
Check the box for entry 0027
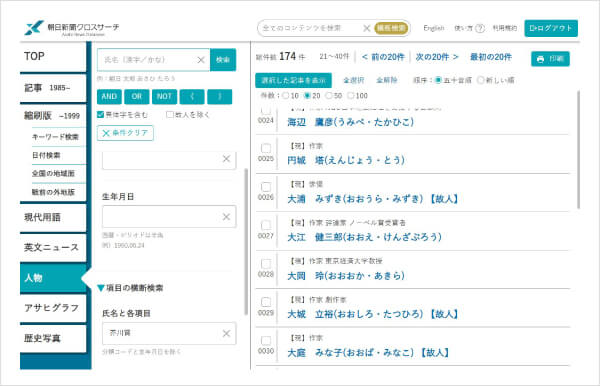pyautogui.click(x=266, y=225)
